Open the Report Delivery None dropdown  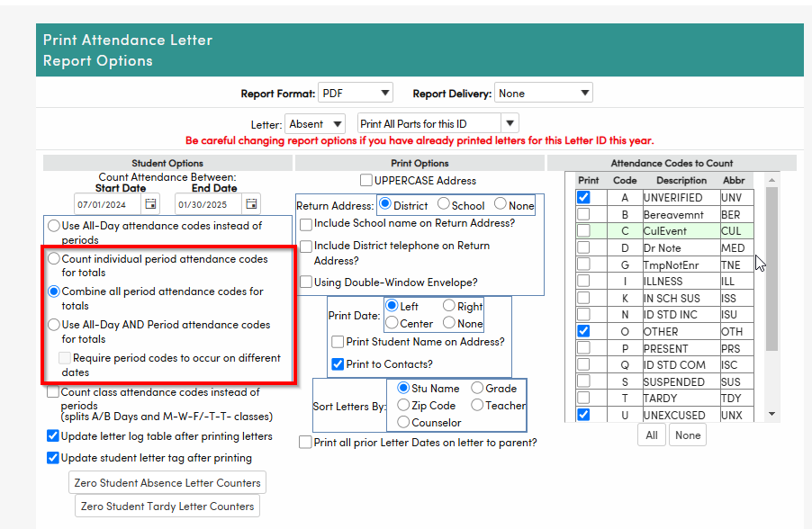543,94
